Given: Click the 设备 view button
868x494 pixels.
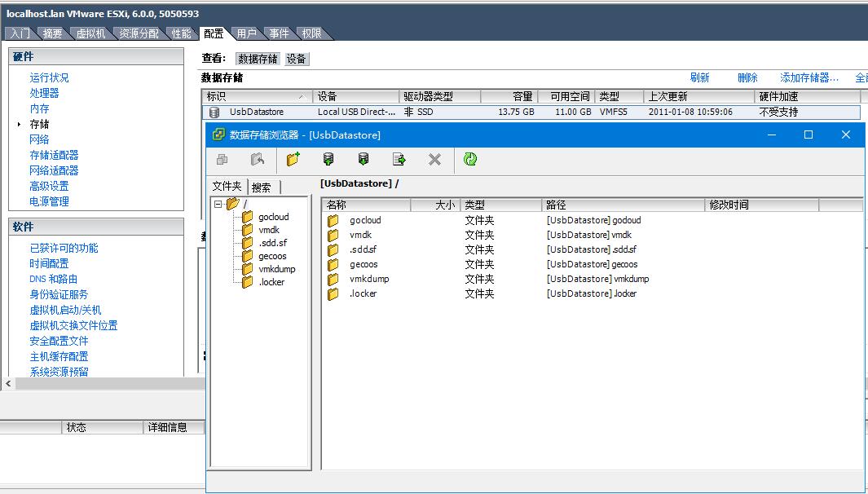Looking at the screenshot, I should (x=296, y=59).
